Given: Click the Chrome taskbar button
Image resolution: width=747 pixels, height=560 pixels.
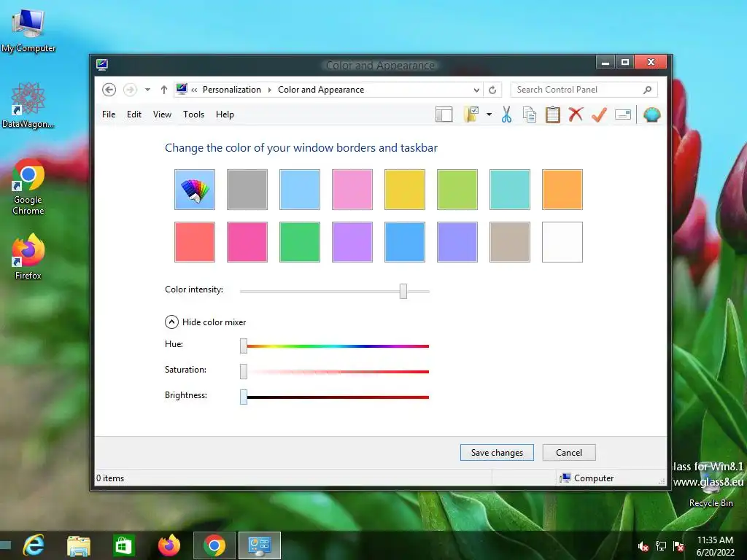Looking at the screenshot, I should point(214,545).
